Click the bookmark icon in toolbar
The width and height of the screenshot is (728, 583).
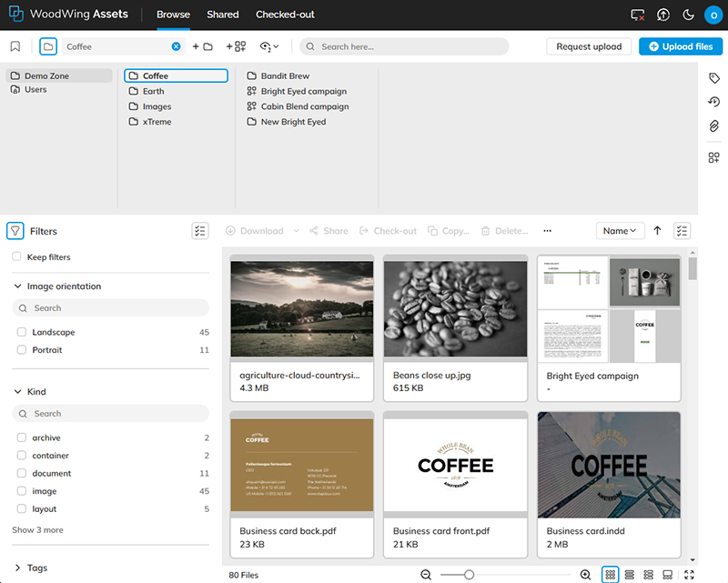15,46
